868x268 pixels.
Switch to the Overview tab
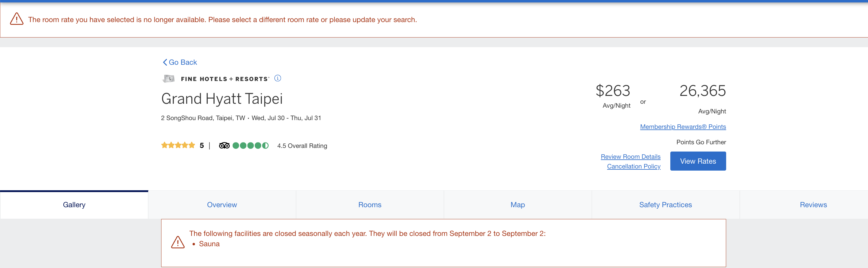pyautogui.click(x=222, y=204)
